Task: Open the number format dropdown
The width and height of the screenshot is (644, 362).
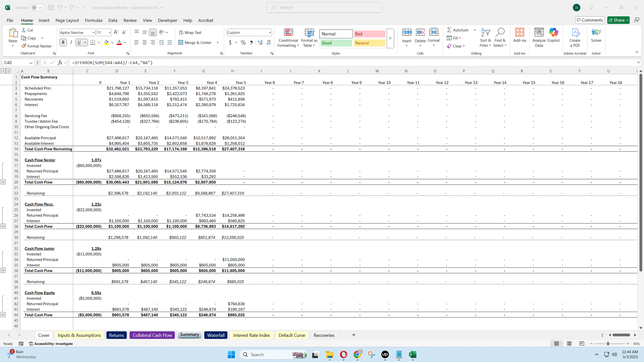Action: [x=270, y=32]
